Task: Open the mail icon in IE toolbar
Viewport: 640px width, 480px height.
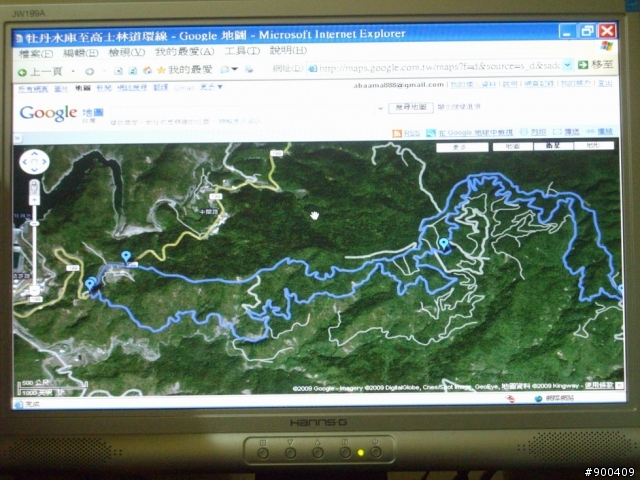Action: (225, 70)
